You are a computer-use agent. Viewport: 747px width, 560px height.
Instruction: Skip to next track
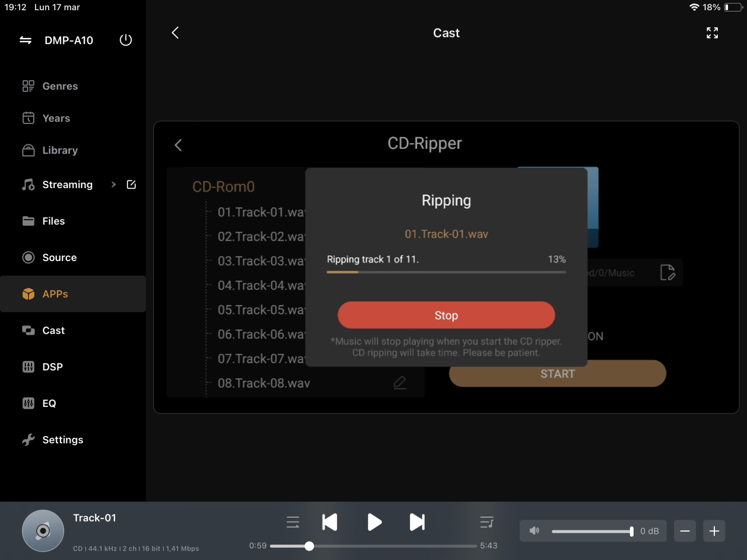(x=417, y=522)
